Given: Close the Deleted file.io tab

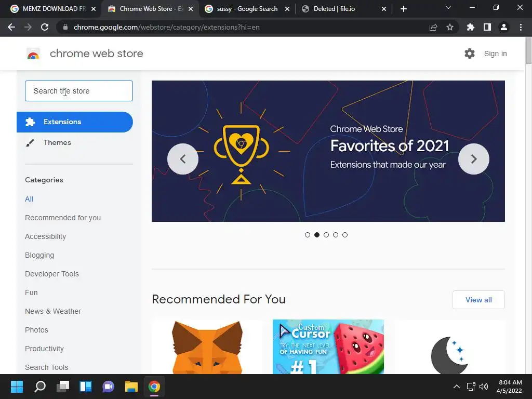Looking at the screenshot, I should click(x=384, y=9).
